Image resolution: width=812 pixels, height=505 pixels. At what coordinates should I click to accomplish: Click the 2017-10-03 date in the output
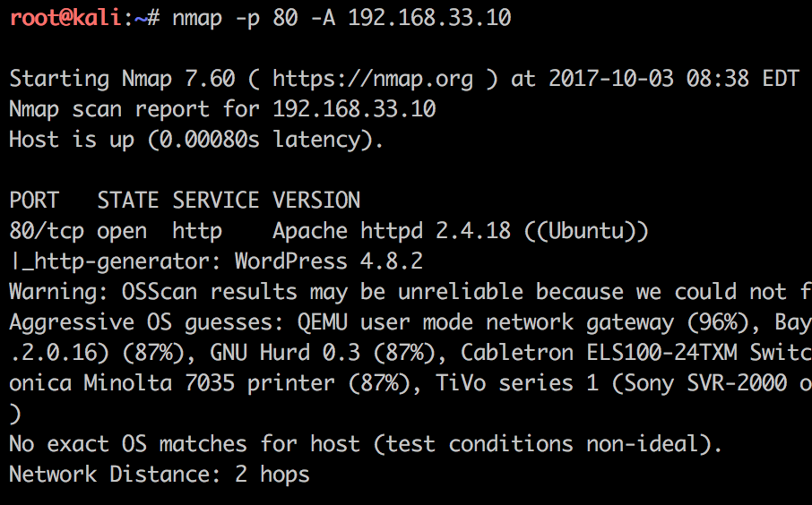pyautogui.click(x=611, y=79)
